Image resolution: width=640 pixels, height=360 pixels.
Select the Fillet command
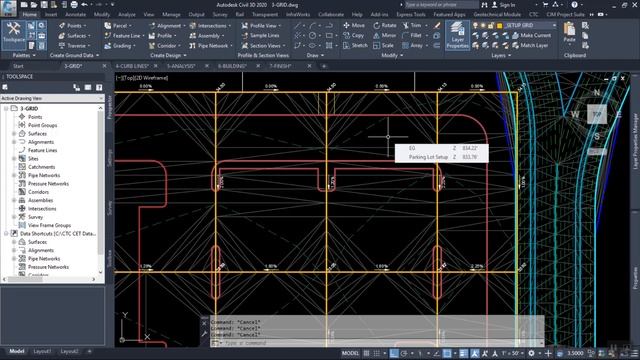point(412,36)
